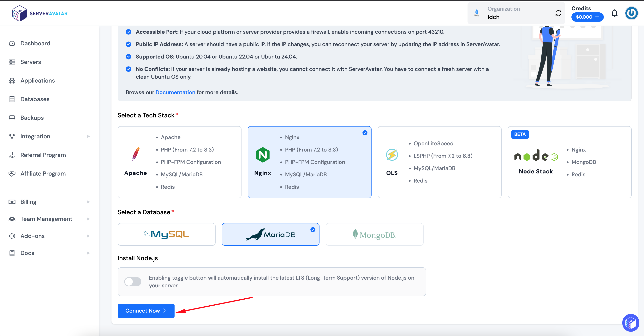Image resolution: width=644 pixels, height=336 pixels.
Task: Open Referral Program in the sidebar
Action: click(x=43, y=155)
